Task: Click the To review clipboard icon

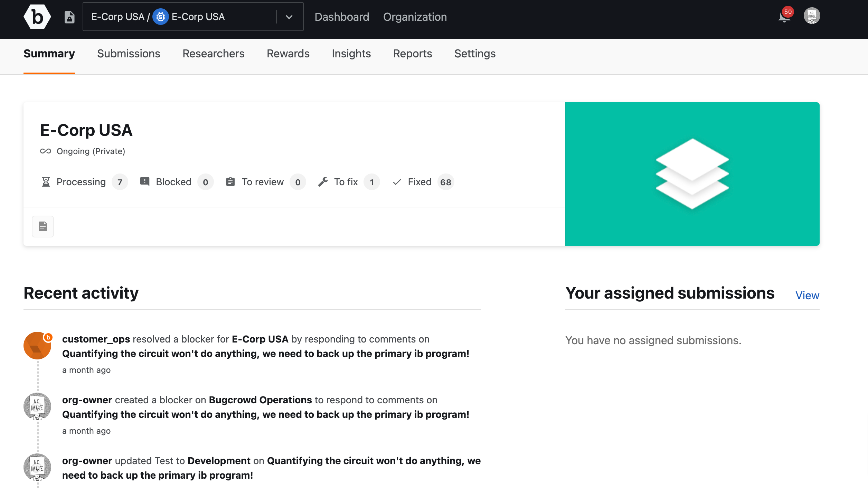Action: tap(230, 182)
